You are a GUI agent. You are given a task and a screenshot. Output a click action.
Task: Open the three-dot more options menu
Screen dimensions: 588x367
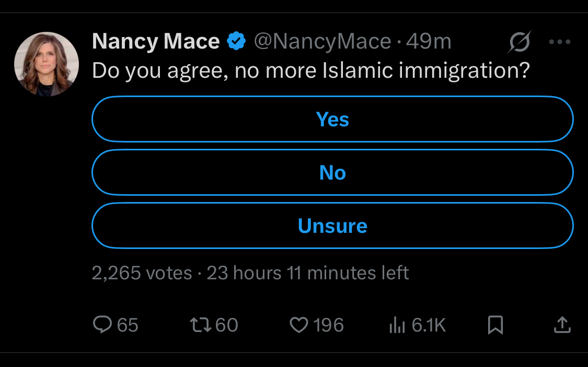click(559, 42)
